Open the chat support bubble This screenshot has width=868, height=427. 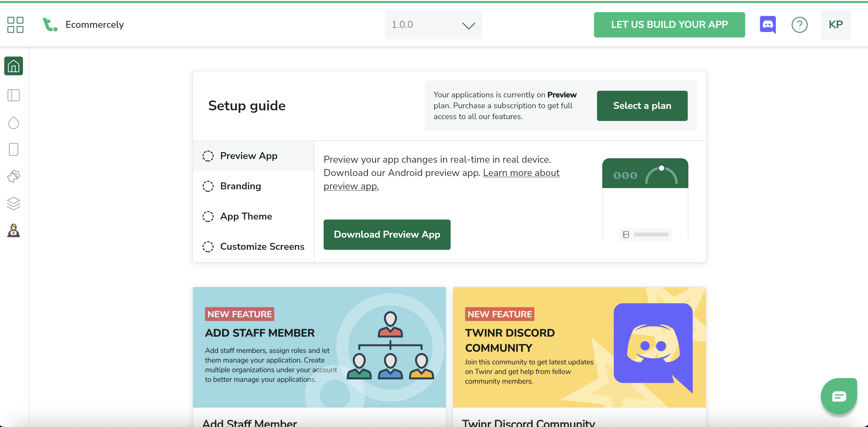click(x=839, y=396)
